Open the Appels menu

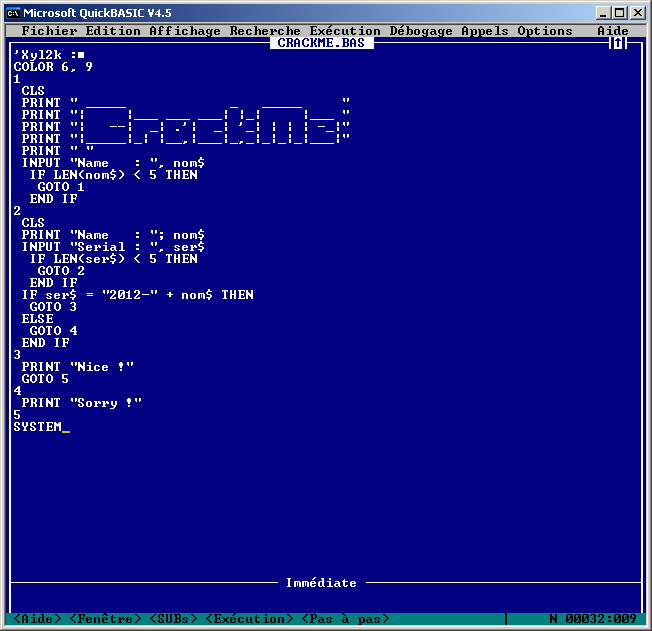click(x=485, y=31)
